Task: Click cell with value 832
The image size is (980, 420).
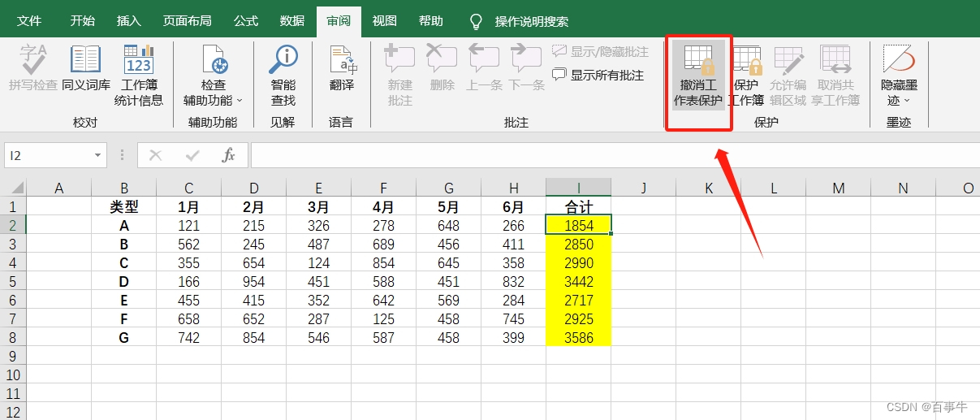Action: 514,282
